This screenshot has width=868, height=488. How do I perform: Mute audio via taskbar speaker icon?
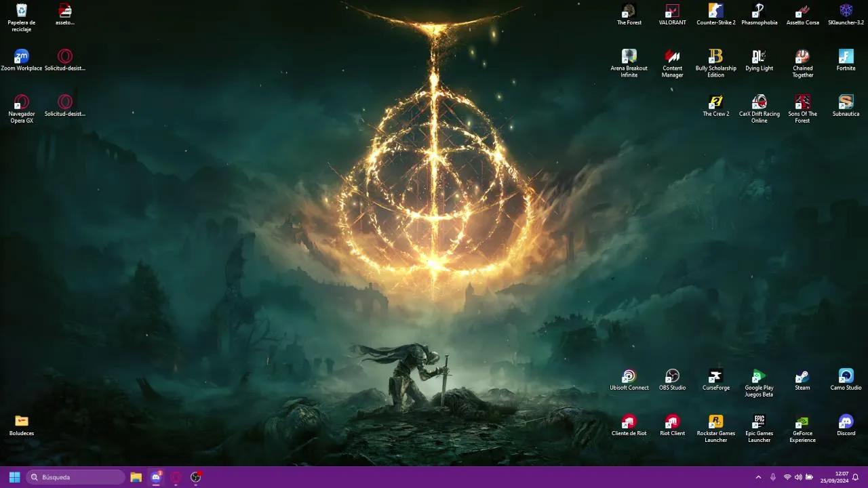[x=797, y=476]
